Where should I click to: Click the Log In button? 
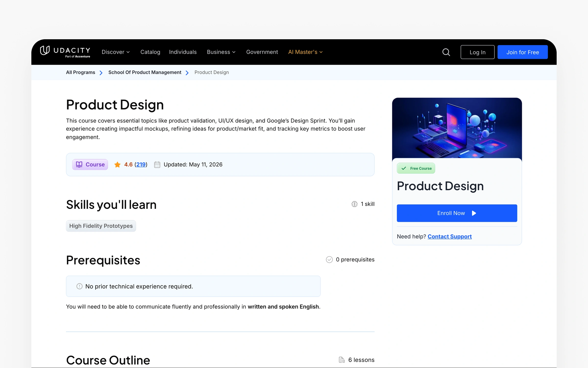click(477, 52)
